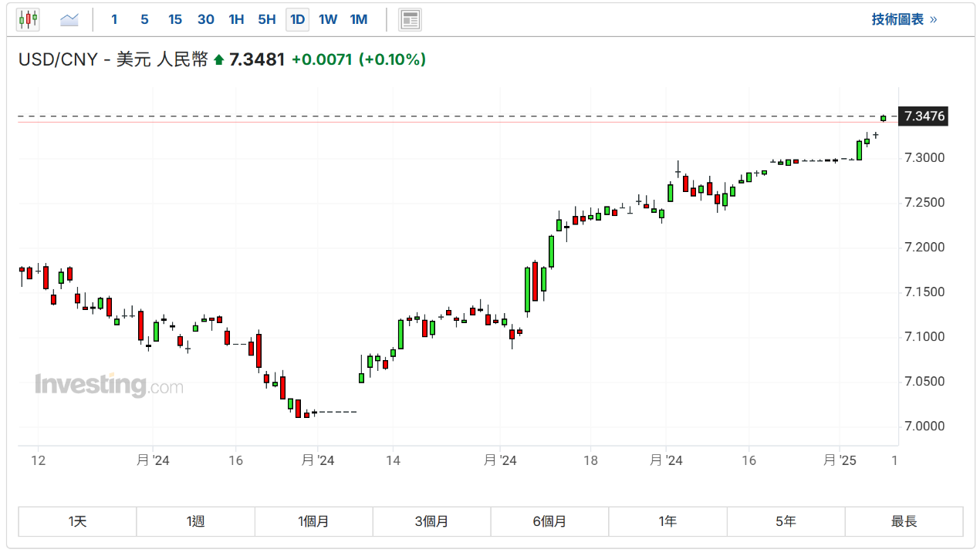Screen dimensions: 980x556
Task: Select the 5 minute interval
Action: pyautogui.click(x=144, y=19)
